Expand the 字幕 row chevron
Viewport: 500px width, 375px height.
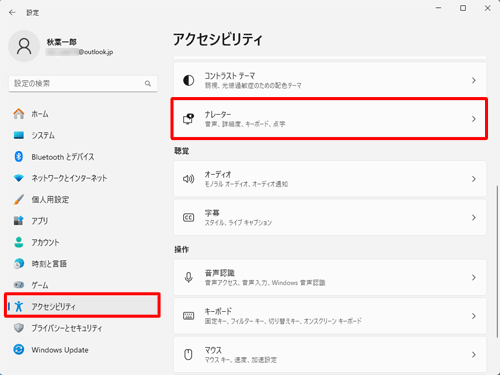[474, 218]
